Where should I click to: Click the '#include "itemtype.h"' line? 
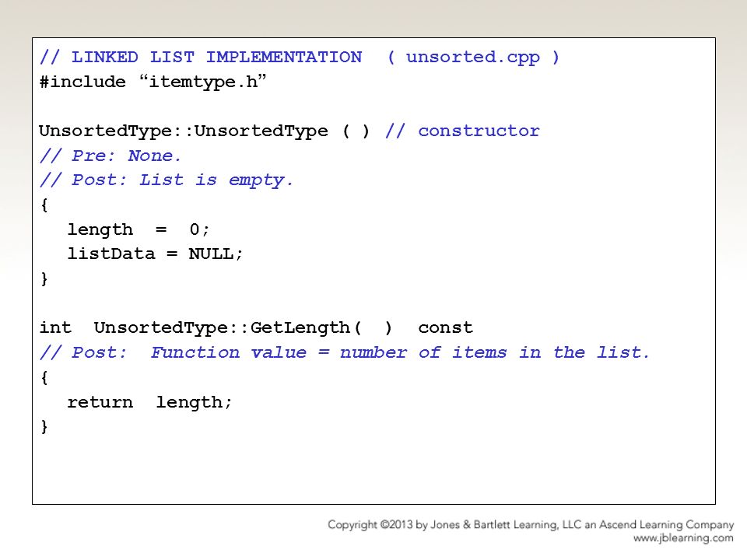tap(153, 82)
